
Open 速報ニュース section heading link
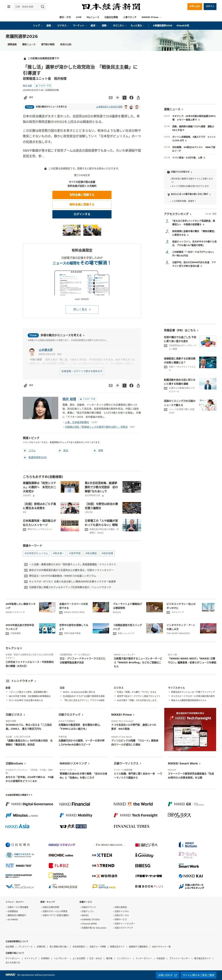pyautogui.click(x=173, y=109)
